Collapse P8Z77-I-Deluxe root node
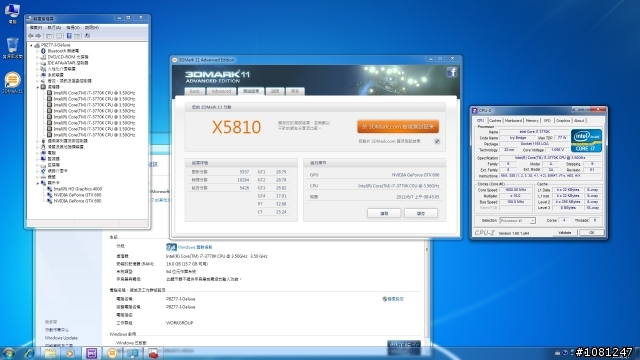 pyautogui.click(x=31, y=45)
